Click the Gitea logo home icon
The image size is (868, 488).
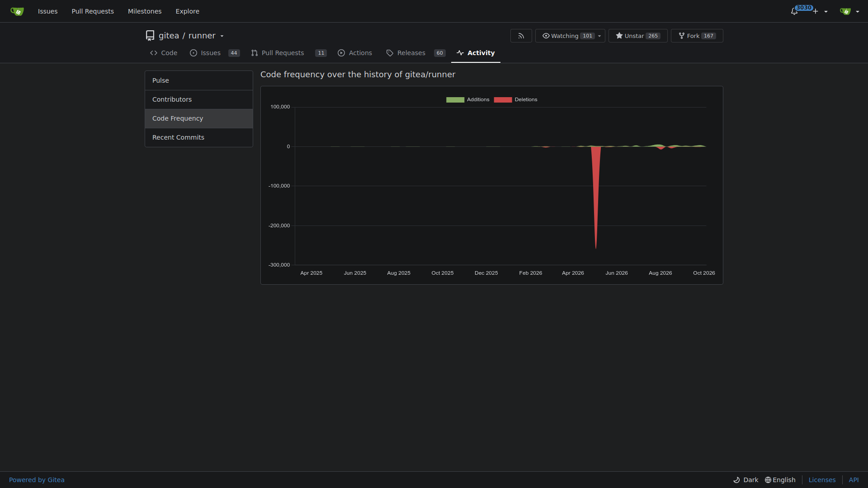(17, 11)
